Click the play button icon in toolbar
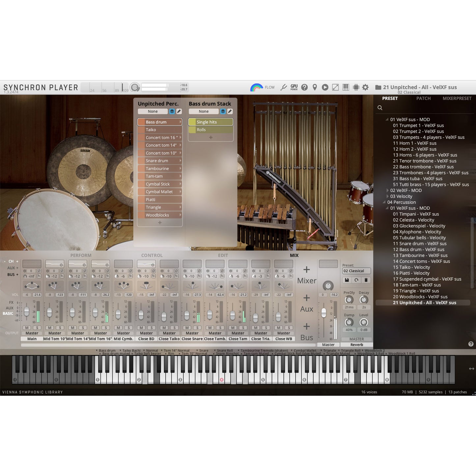The image size is (476, 476). pos(325,87)
